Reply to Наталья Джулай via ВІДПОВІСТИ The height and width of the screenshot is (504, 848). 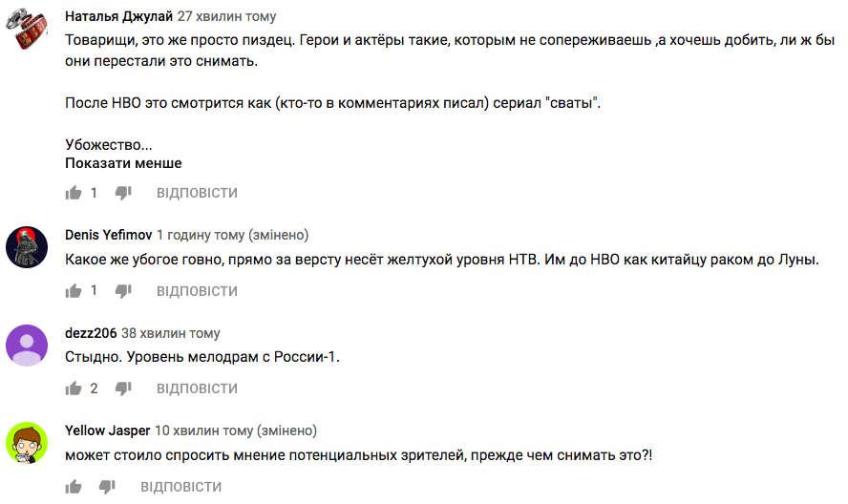197,193
